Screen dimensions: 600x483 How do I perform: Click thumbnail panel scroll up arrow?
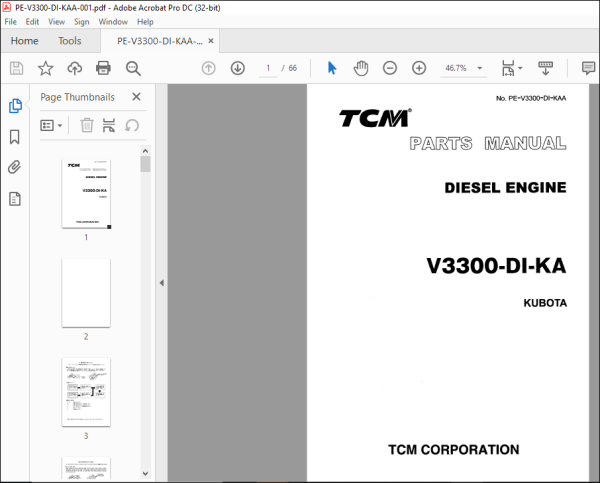pos(145,151)
